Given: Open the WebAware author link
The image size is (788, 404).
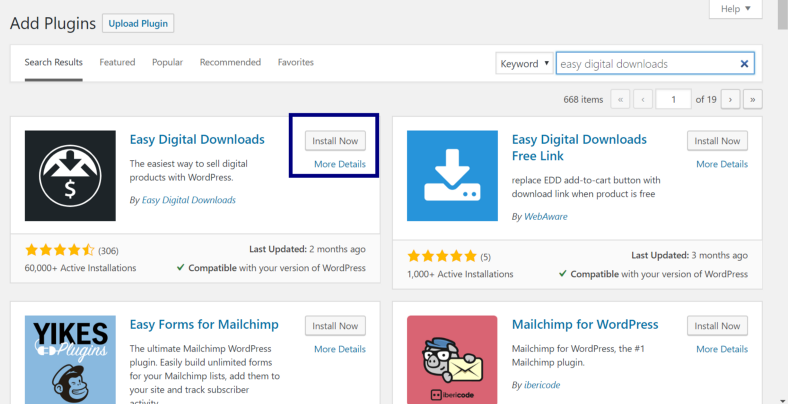Looking at the screenshot, I should tap(546, 217).
